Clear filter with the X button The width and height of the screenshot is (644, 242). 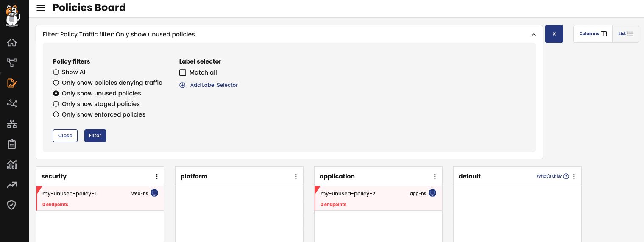(x=554, y=34)
